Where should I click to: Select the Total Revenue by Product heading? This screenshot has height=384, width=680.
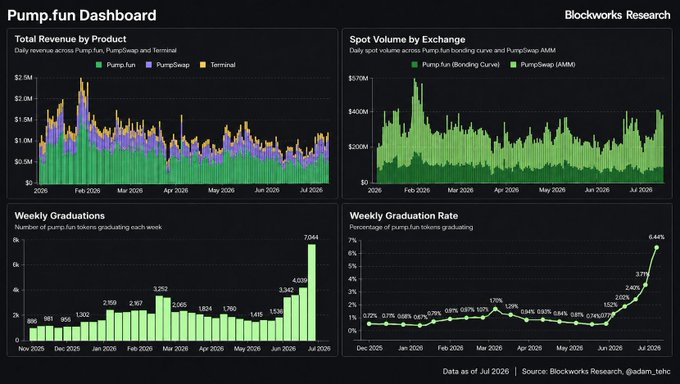[x=71, y=39]
